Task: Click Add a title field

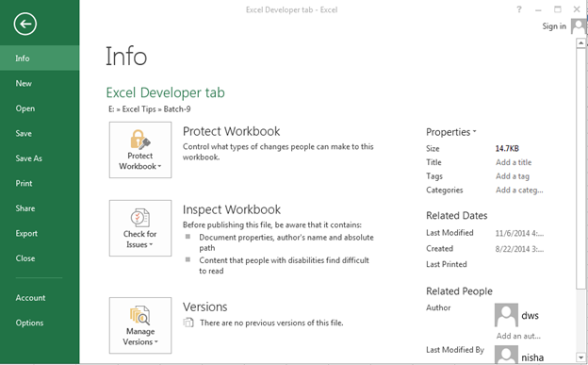Action: 514,162
